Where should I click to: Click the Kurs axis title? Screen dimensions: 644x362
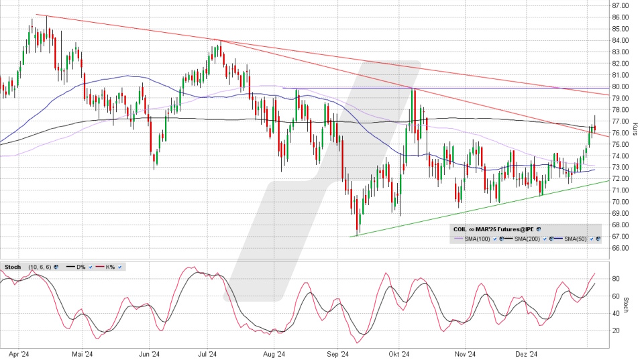point(635,129)
